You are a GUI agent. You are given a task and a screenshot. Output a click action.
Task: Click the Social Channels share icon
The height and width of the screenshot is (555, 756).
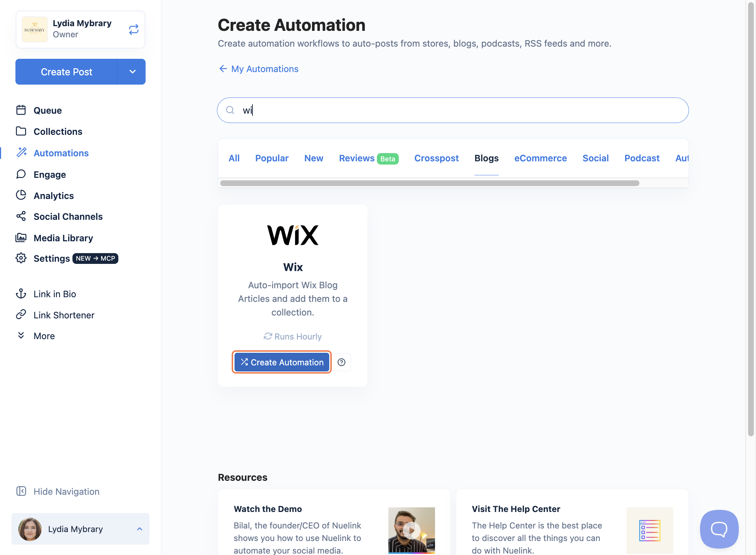click(21, 216)
